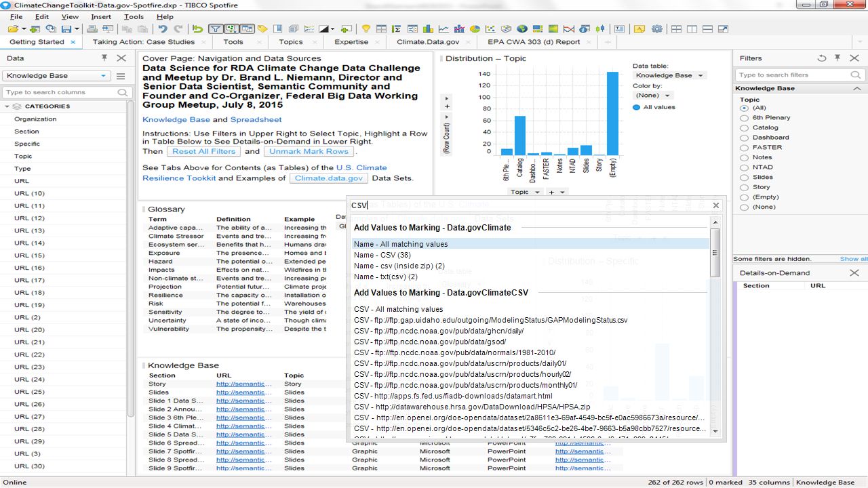
Task: Open the Color by (None) dropdown
Action: point(652,96)
